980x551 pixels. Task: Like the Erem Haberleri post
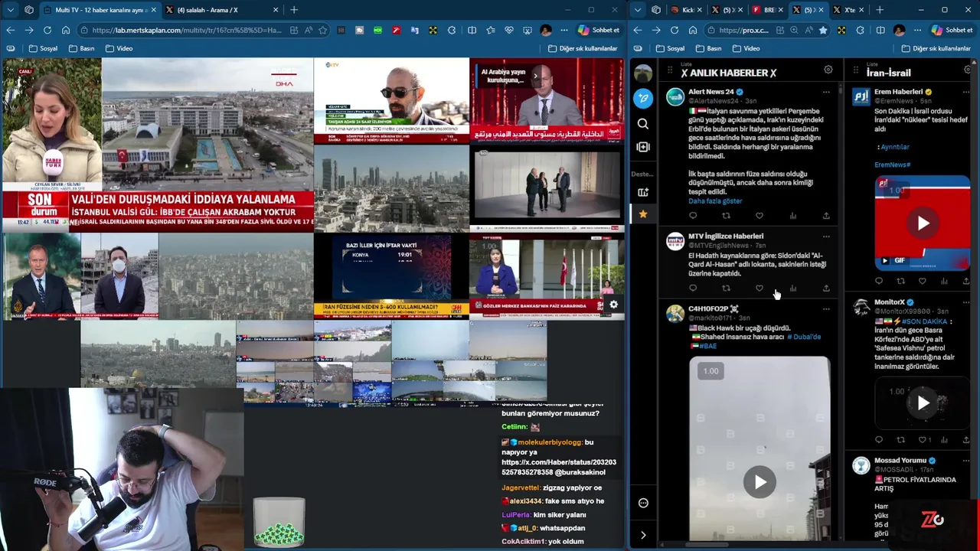point(922,282)
